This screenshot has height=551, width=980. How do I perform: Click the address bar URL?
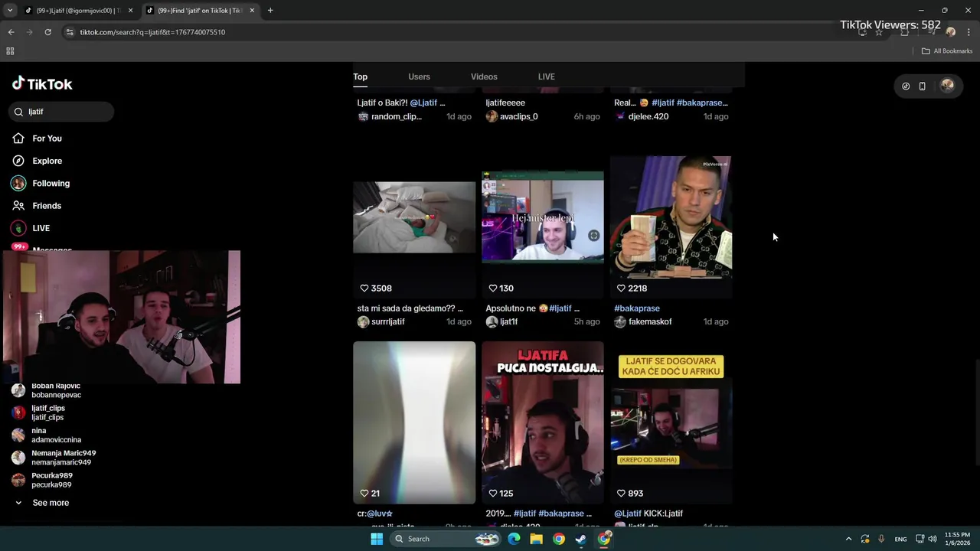click(152, 32)
